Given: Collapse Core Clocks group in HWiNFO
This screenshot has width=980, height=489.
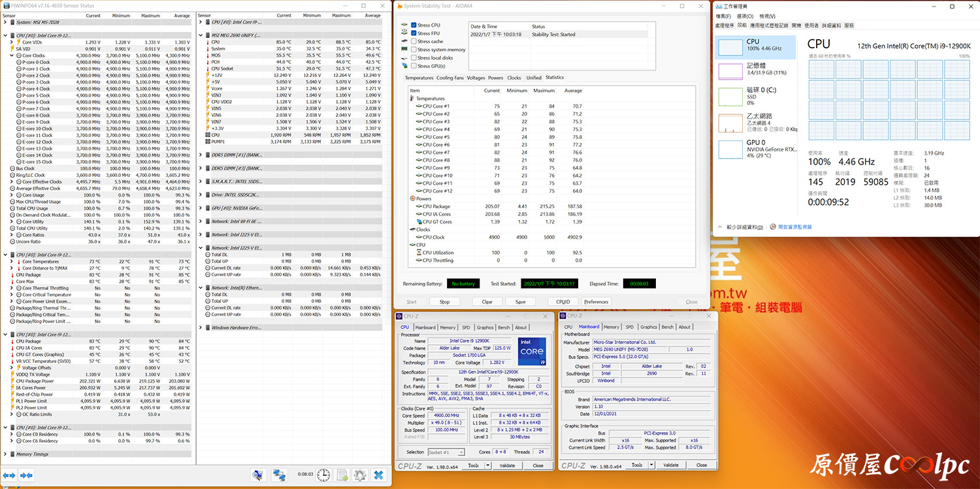Looking at the screenshot, I should [12, 55].
